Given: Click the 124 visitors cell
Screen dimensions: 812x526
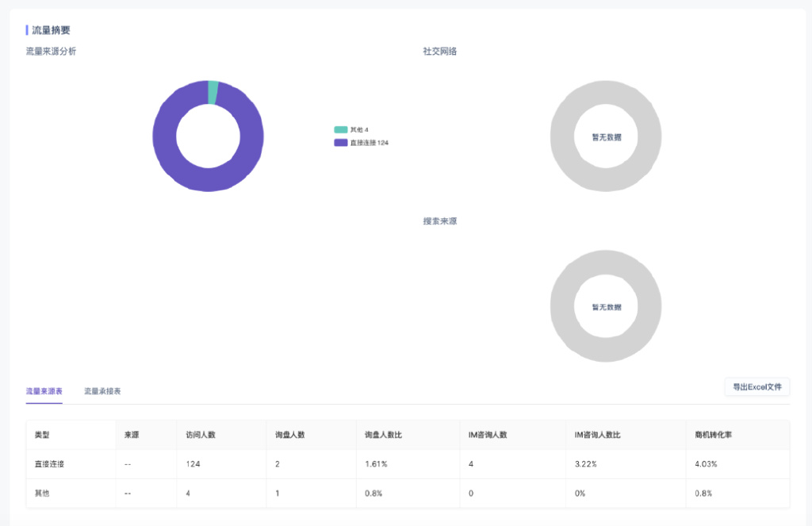Looking at the screenshot, I should [x=193, y=464].
